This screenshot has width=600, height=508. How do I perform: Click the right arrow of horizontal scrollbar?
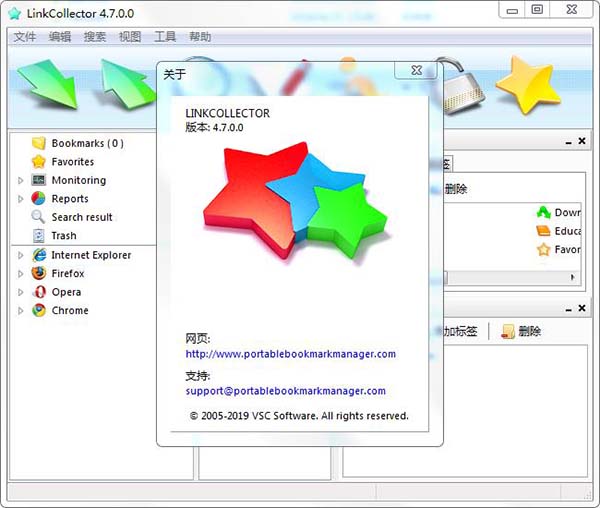point(574,277)
